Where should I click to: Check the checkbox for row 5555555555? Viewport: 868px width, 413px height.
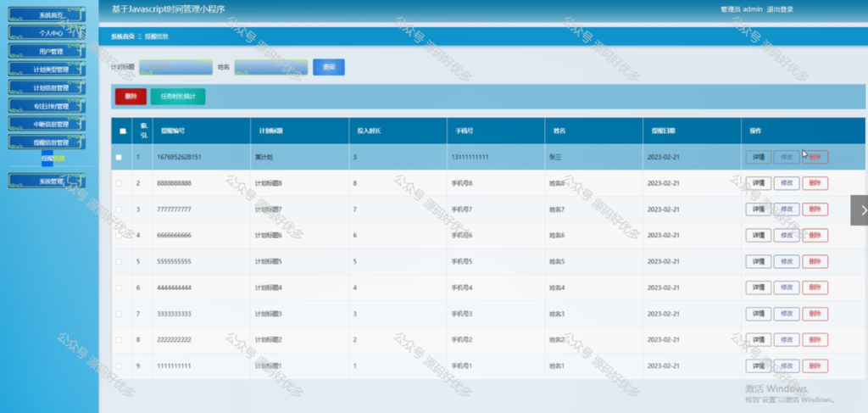pos(119,261)
